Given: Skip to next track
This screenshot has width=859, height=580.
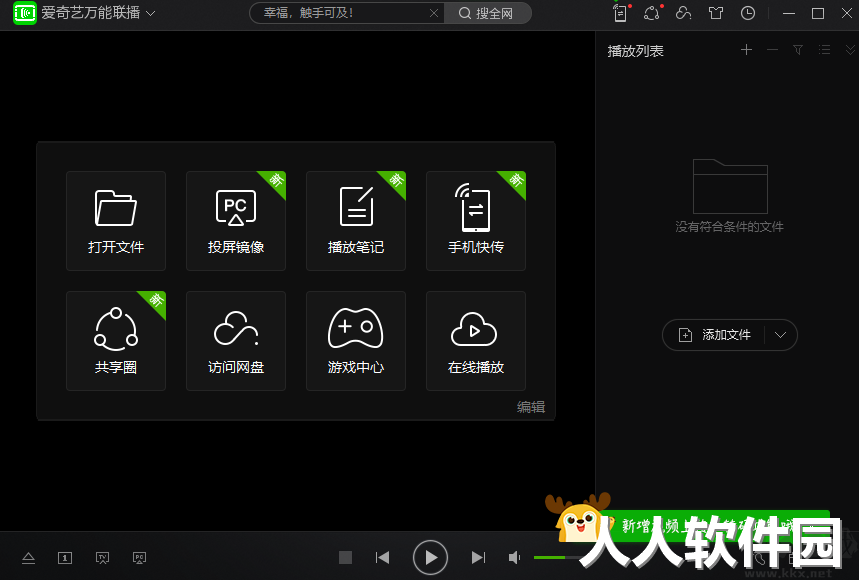Looking at the screenshot, I should 478,558.
